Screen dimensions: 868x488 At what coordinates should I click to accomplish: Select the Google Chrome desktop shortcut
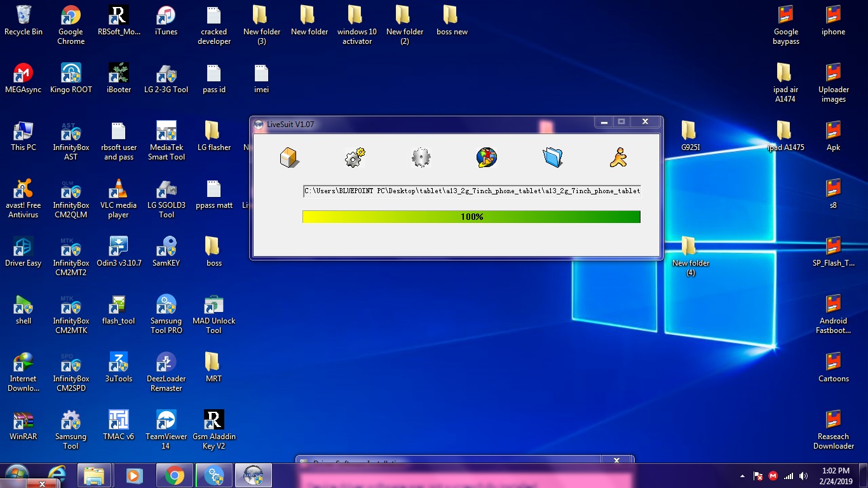pos(71,25)
